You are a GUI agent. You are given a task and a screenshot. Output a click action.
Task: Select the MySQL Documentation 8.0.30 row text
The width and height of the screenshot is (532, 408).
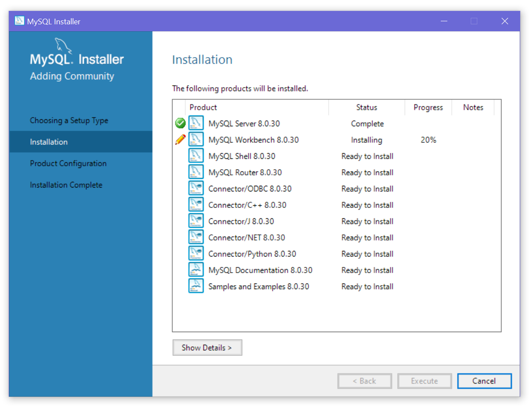point(261,270)
